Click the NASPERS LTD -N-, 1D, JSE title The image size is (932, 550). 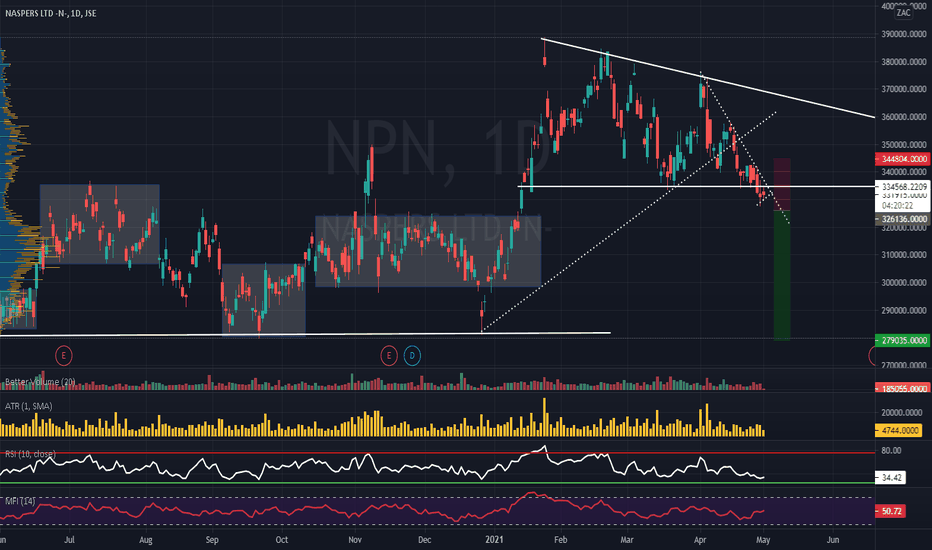(51, 13)
